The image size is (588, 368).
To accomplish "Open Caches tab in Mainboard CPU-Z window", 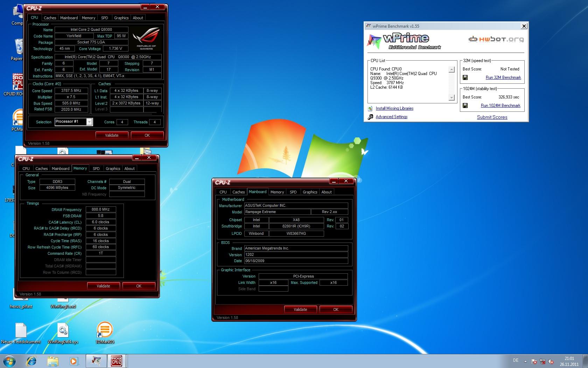I will (238, 192).
